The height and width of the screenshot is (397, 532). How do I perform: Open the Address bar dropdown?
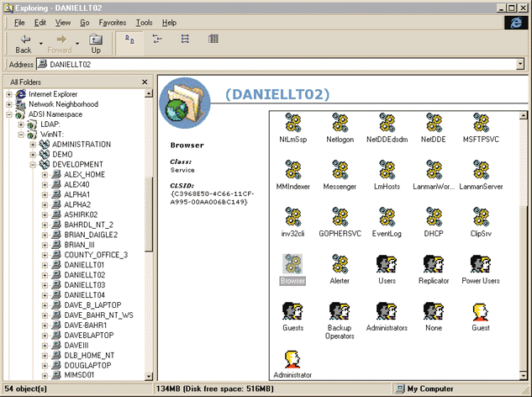(519, 64)
